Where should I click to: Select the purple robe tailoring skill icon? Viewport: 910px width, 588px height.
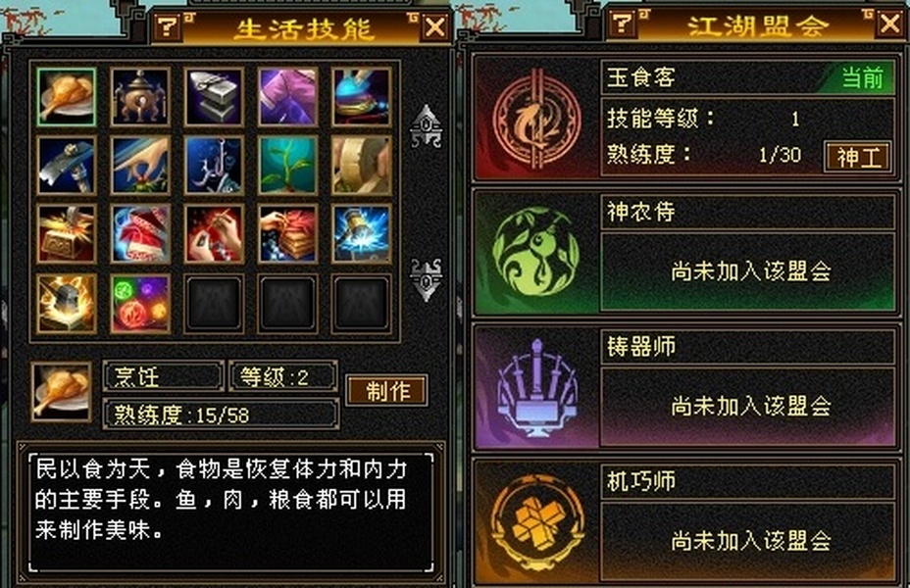coord(288,97)
